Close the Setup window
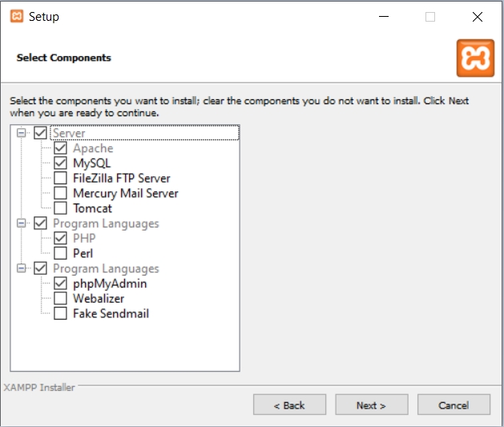 (478, 16)
